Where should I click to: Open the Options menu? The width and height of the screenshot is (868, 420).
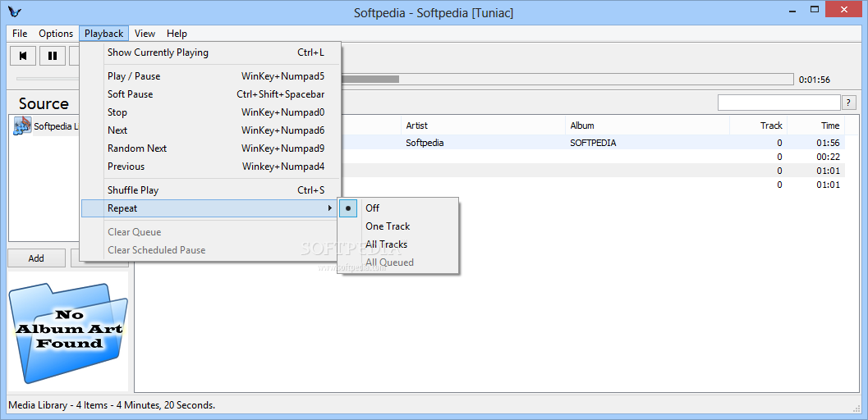tap(56, 34)
